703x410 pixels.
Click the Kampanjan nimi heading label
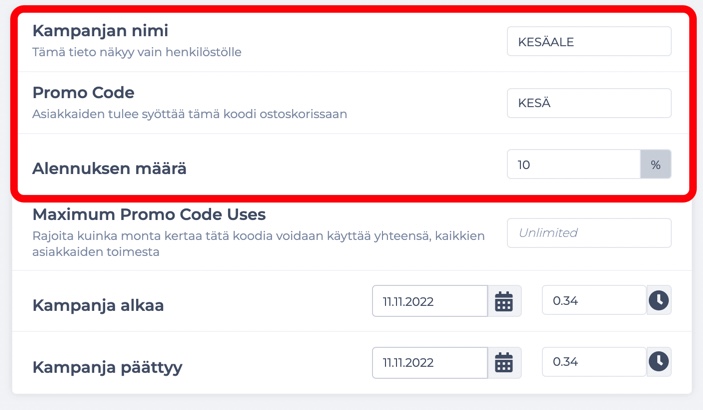(100, 31)
